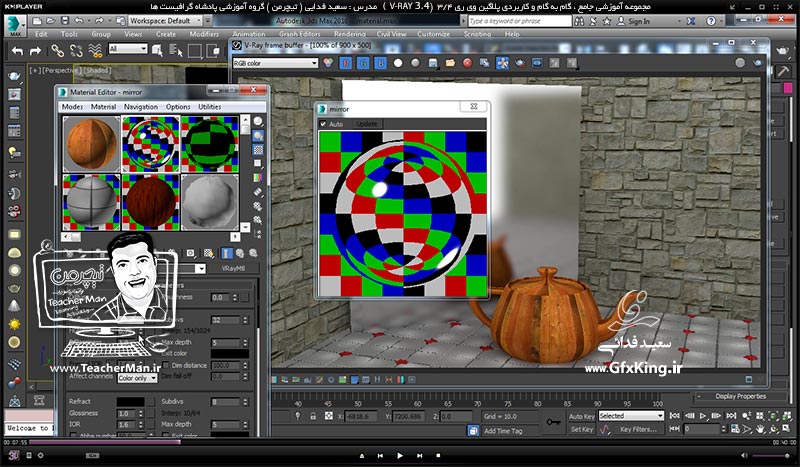
Task: Click Add Time Tag
Action: [503, 431]
